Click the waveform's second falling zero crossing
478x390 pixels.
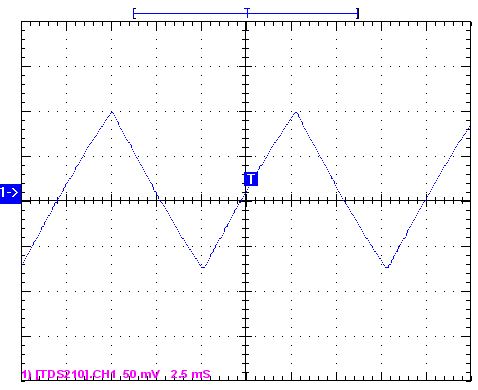pos(345,201)
